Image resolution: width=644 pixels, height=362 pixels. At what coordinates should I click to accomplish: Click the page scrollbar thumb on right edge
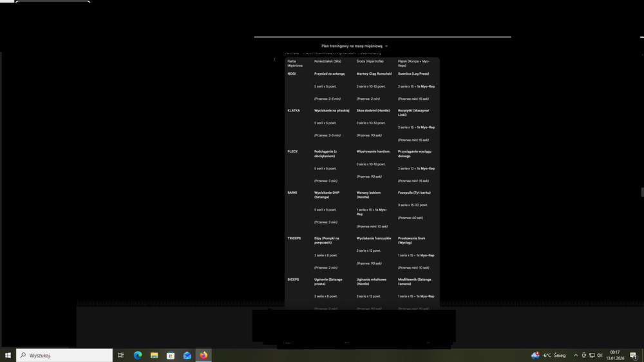642,192
